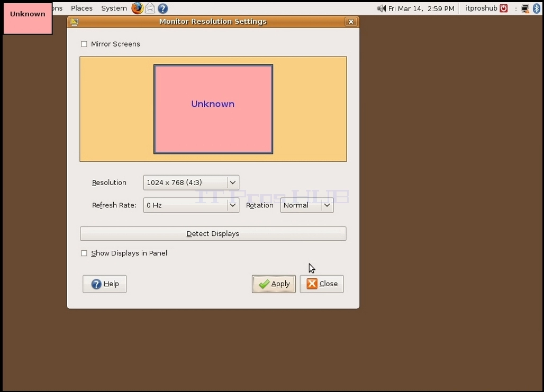Click the itproshub user menu
The width and height of the screenshot is (544, 392).
pos(482,8)
